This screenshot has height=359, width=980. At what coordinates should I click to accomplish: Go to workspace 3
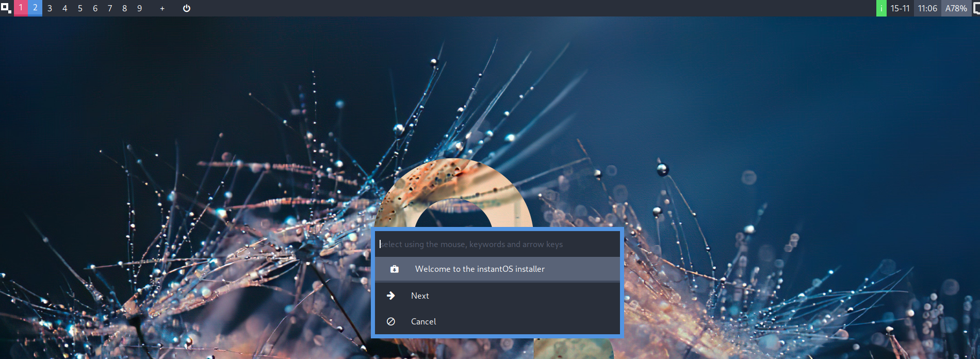(x=50, y=8)
